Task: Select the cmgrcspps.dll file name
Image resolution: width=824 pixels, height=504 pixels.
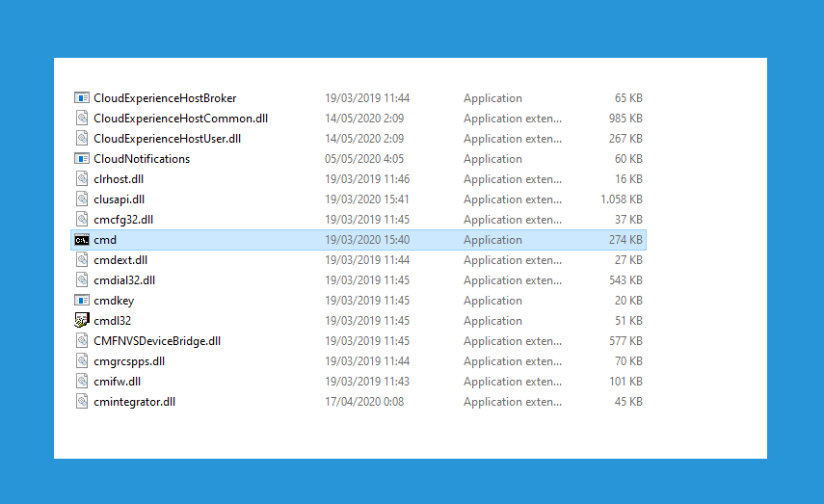Action: [129, 361]
